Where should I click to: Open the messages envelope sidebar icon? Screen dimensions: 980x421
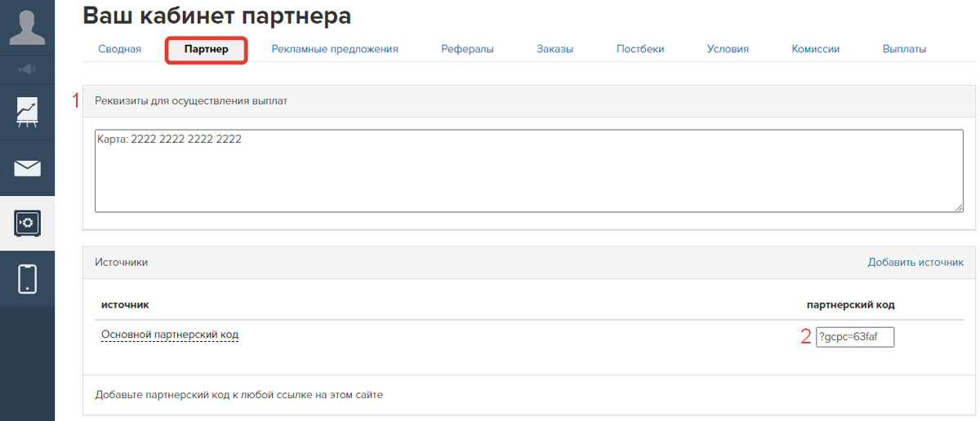coord(27,168)
